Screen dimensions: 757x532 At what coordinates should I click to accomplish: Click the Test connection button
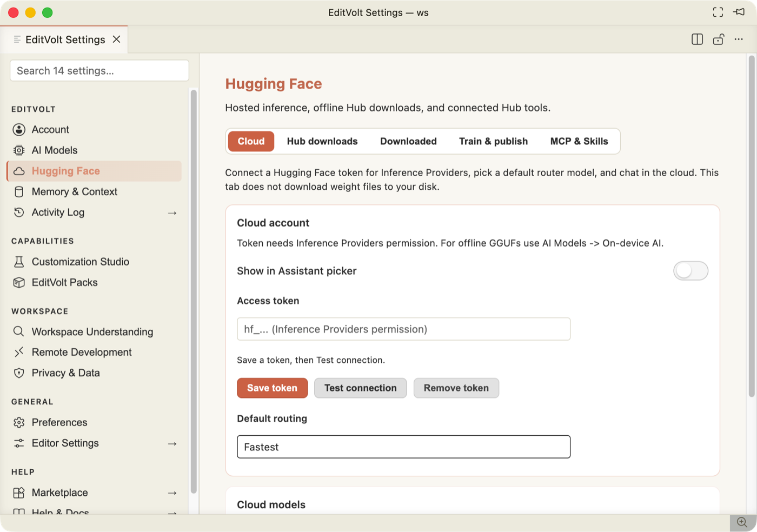click(361, 388)
